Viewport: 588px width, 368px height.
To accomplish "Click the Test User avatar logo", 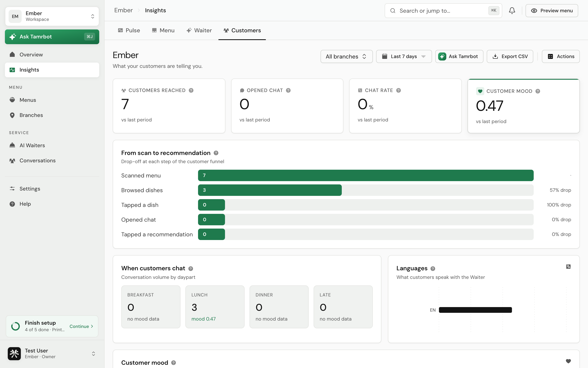I will coord(14,353).
